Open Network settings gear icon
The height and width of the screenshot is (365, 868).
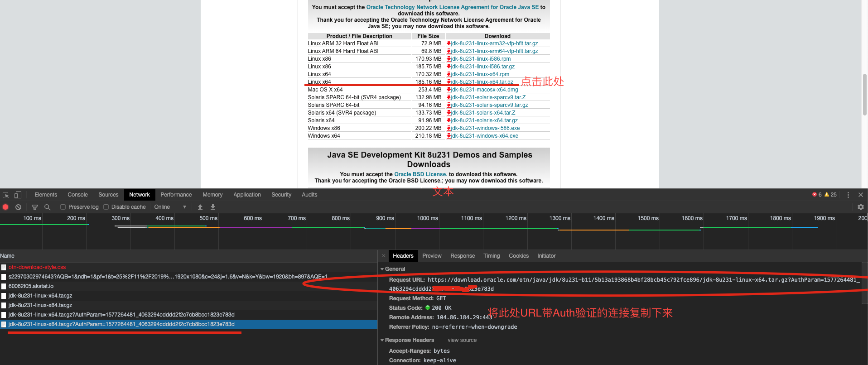coord(860,207)
